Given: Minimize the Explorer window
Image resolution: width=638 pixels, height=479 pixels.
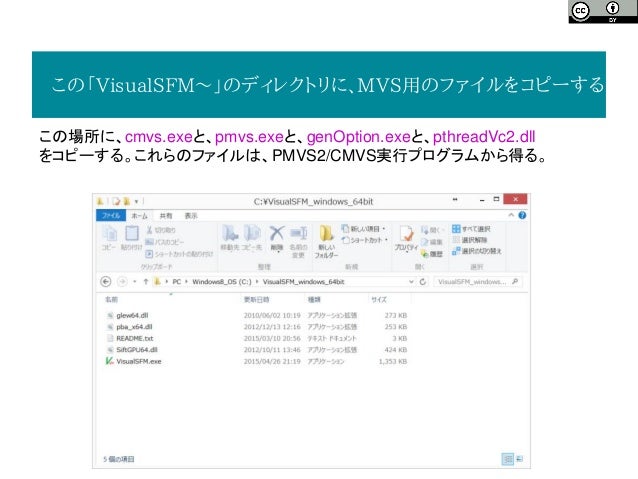Looking at the screenshot, I should [x=482, y=200].
